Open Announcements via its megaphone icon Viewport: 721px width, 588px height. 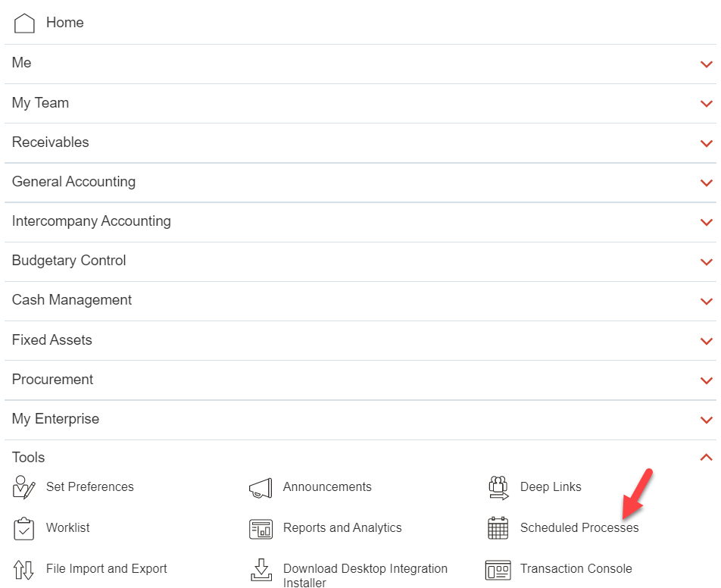[x=261, y=487]
